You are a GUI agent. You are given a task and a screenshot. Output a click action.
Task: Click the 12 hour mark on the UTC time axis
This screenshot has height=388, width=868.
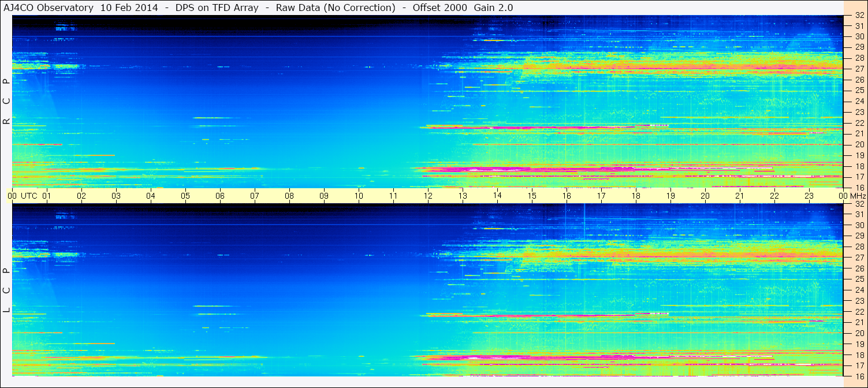click(428, 196)
